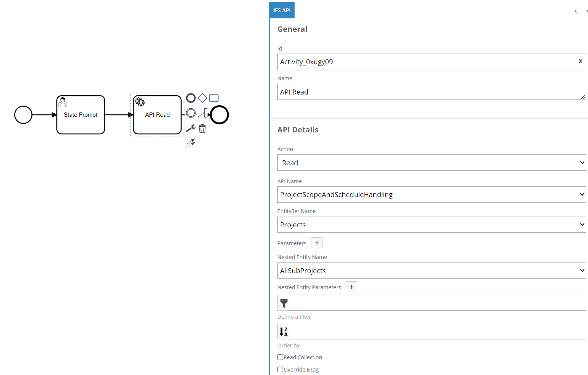Click the trash icon to delete API Read task

pos(202,128)
